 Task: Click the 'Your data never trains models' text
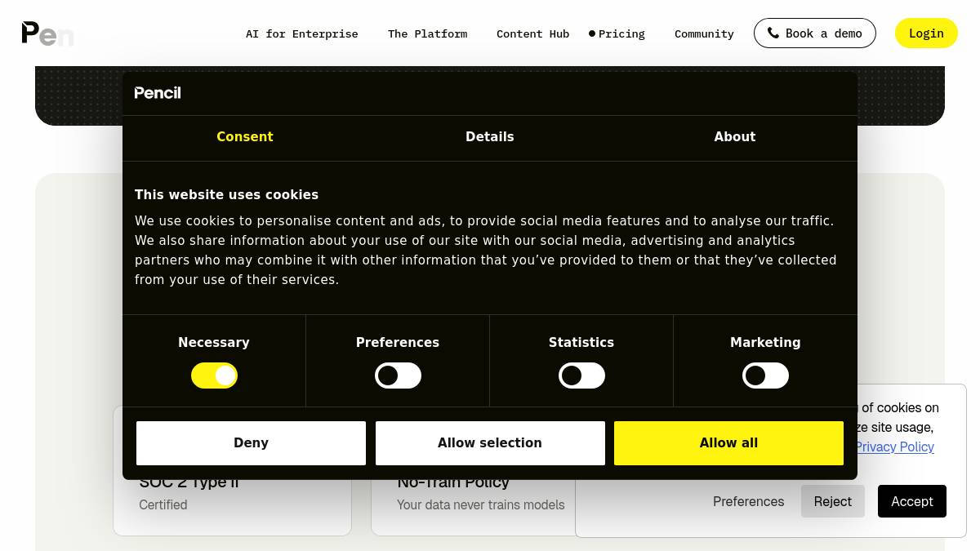[481, 505]
